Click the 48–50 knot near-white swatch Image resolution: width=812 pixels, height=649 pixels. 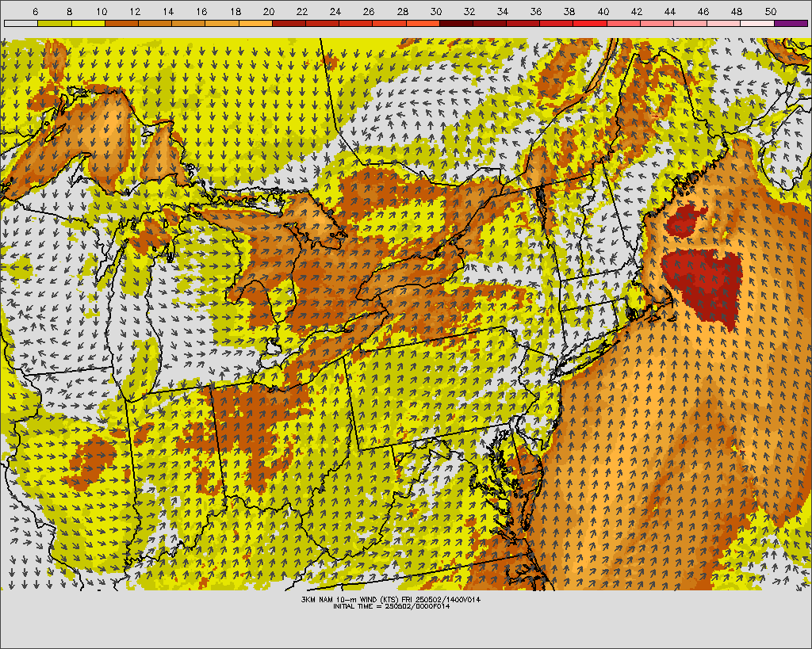click(757, 23)
